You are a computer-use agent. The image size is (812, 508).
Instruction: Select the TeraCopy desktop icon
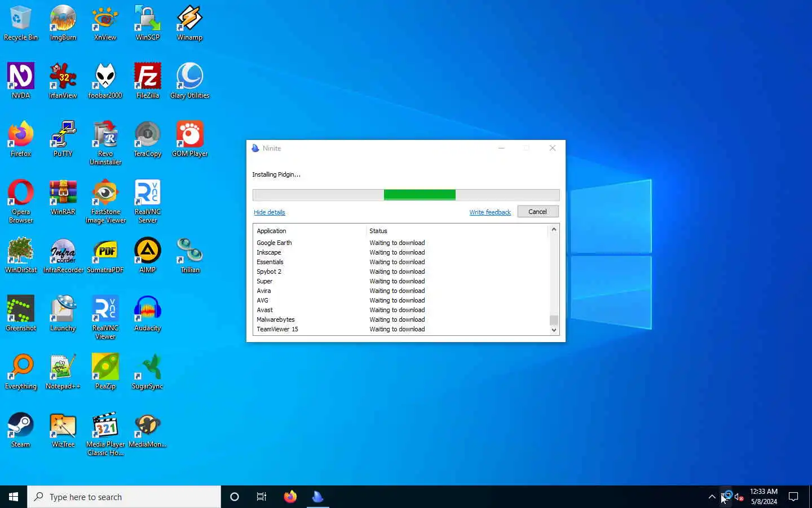point(148,139)
